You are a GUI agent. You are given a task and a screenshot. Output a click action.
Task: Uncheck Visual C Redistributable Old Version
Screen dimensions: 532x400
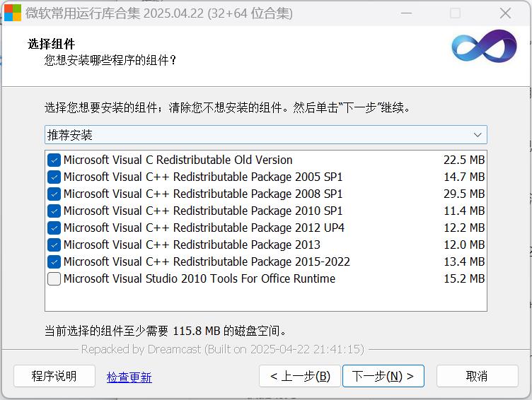(54, 160)
